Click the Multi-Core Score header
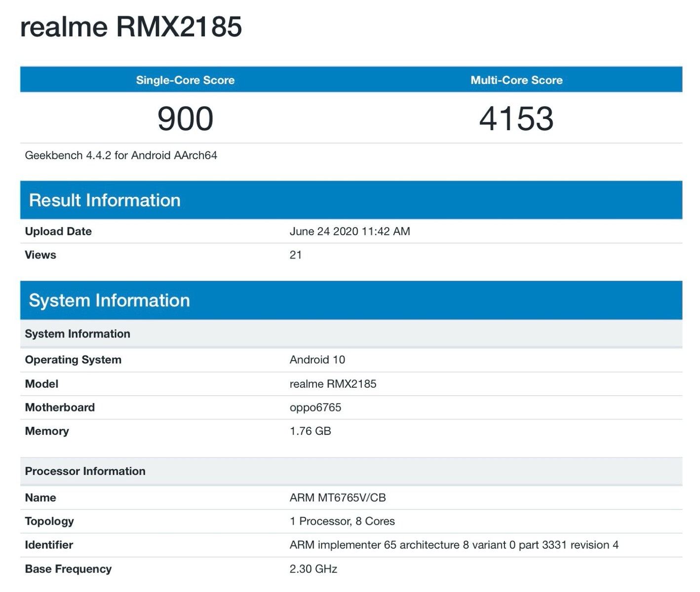The height and width of the screenshot is (592, 700). pyautogui.click(x=516, y=80)
